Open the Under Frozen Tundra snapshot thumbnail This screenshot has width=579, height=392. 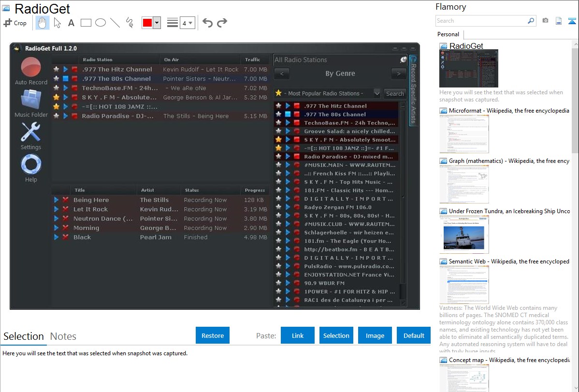(464, 234)
